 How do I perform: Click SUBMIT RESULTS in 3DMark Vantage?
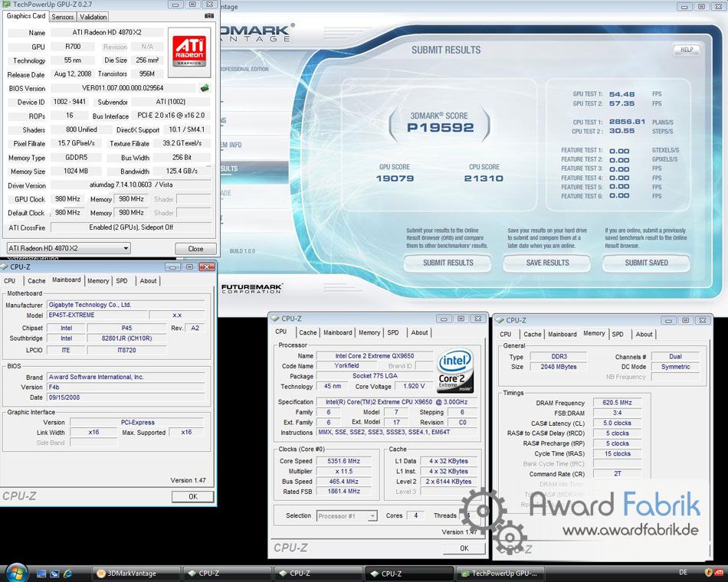tap(448, 263)
